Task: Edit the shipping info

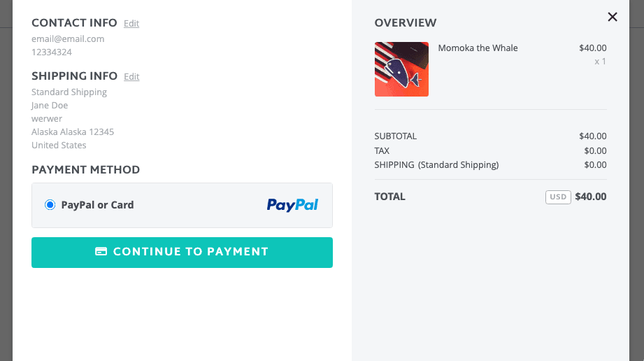Action: [131, 76]
